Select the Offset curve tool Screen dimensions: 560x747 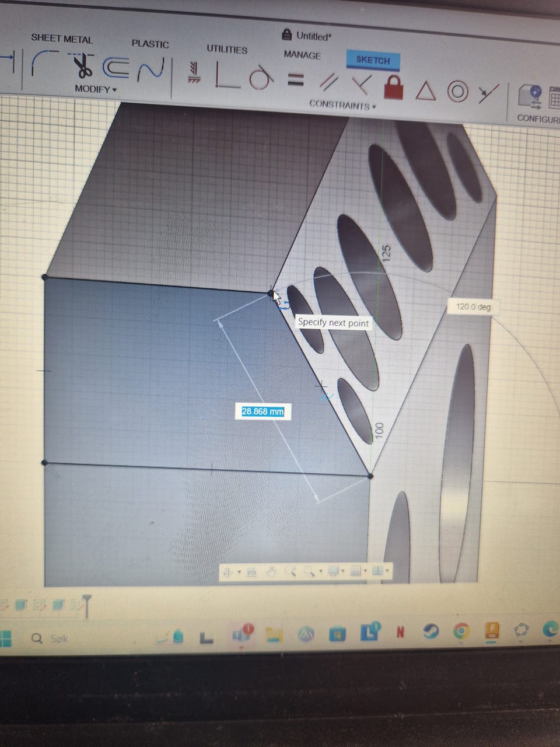[x=117, y=68]
